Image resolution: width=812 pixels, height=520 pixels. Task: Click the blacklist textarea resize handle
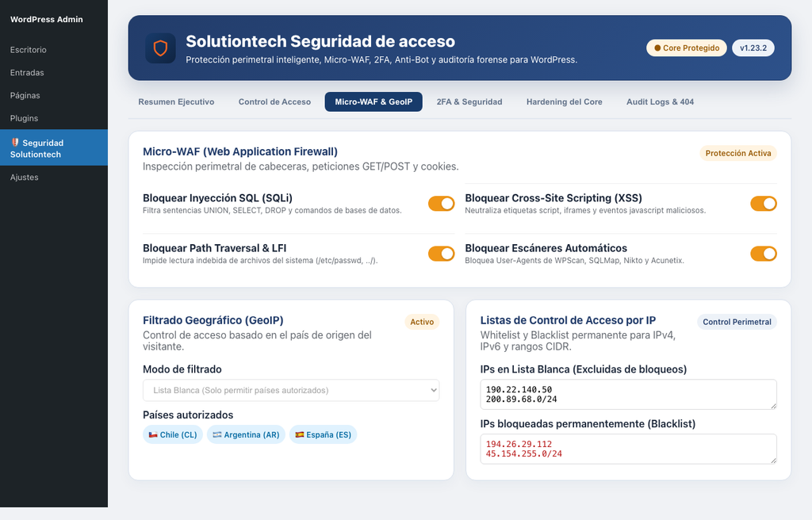coord(773,461)
